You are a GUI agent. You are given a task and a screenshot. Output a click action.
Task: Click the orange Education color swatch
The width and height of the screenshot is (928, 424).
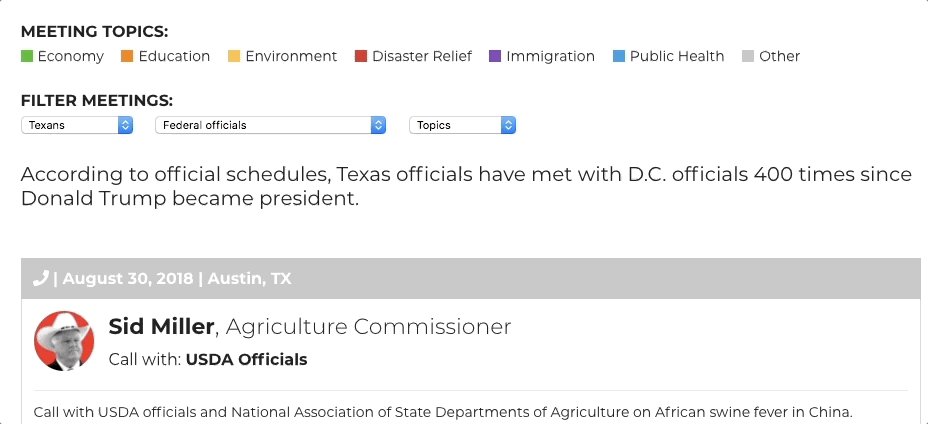click(x=127, y=56)
